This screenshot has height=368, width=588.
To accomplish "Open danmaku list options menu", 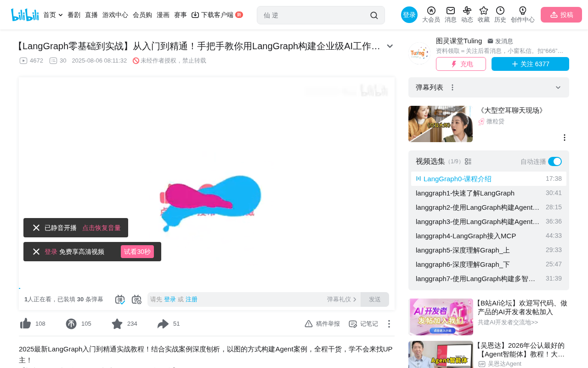I will point(452,87).
